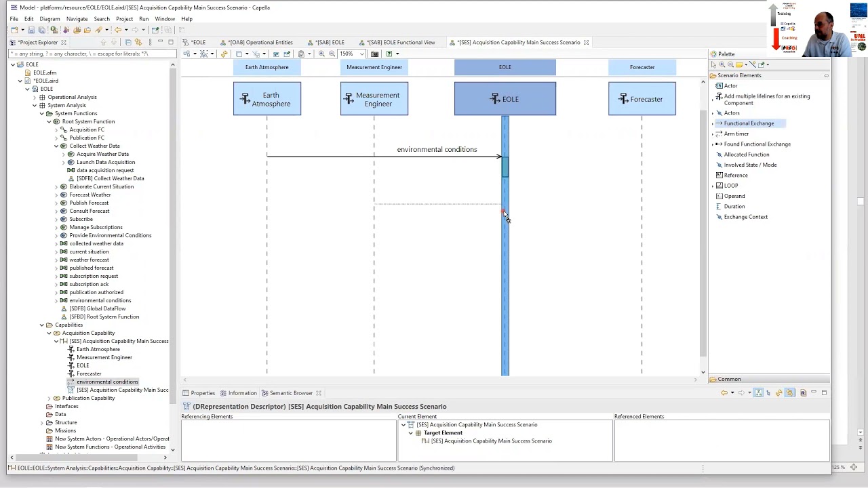868x488 pixels.
Task: Select [SDFB] Global DataFlow diagram in tree
Action: 97,308
